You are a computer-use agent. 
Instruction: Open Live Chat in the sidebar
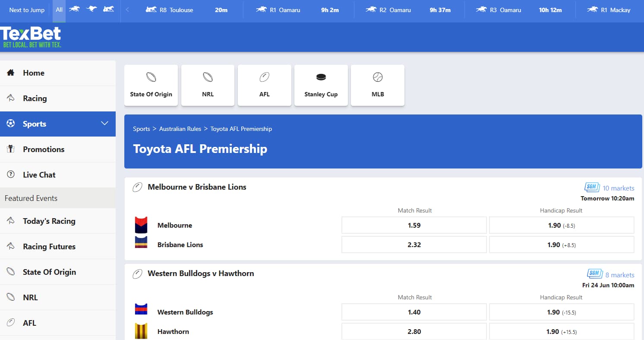coord(58,175)
